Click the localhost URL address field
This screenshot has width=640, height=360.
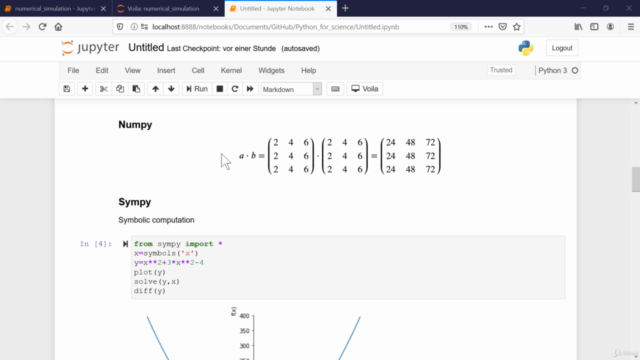[x=276, y=27]
